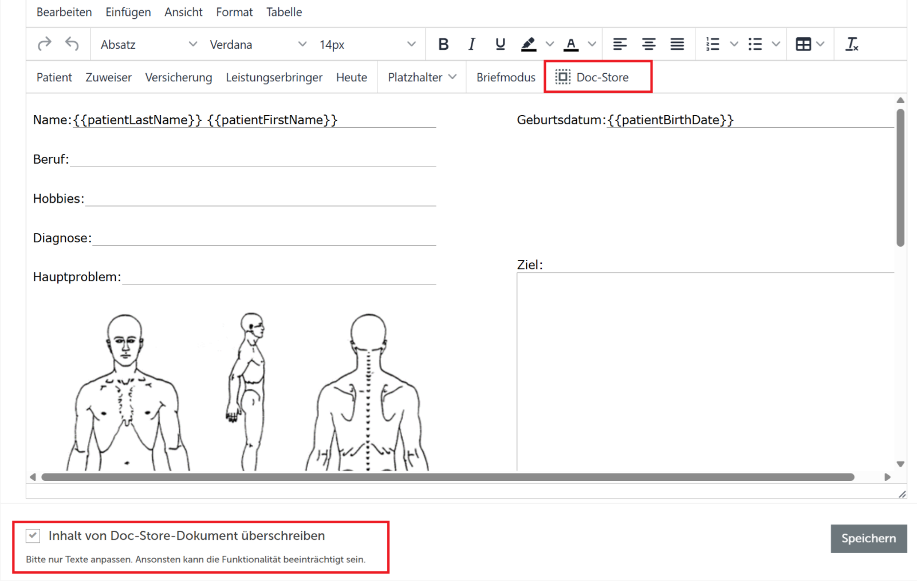Screen dimensions: 917x588
Task: Click the undo arrow icon
Action: coord(72,44)
